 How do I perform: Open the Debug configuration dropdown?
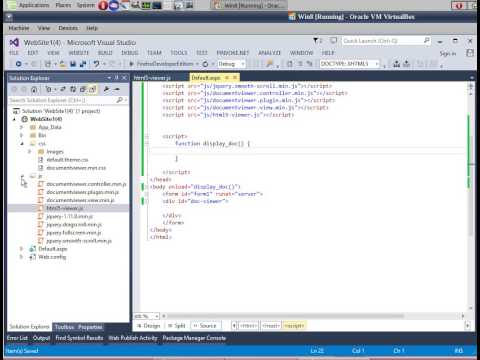coord(243,64)
